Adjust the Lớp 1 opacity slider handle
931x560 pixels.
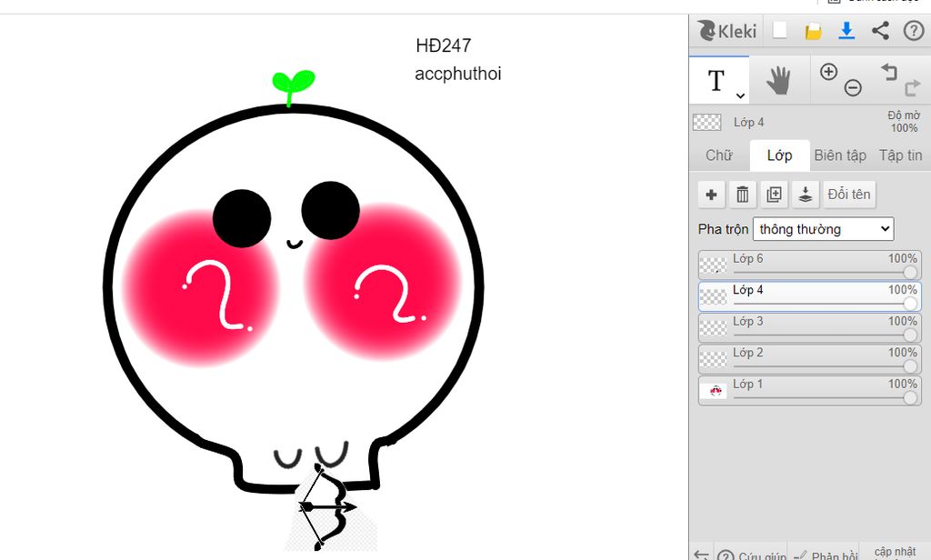tap(909, 398)
